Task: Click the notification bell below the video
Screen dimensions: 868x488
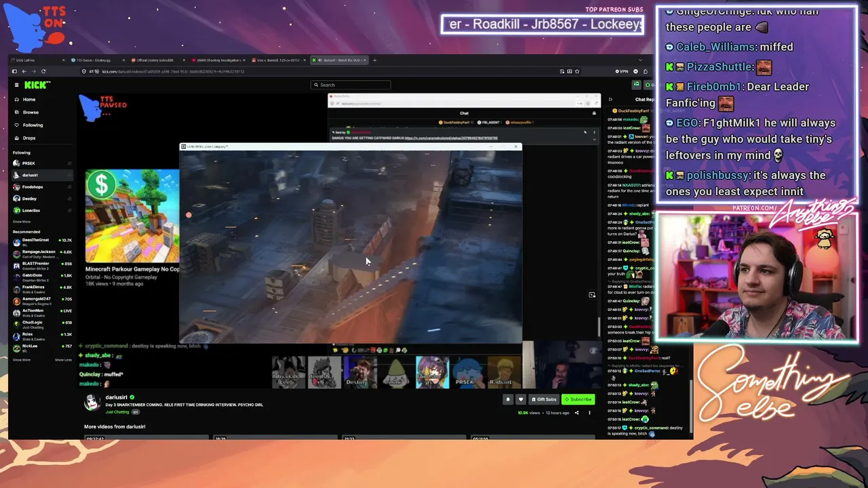Action: (507, 399)
